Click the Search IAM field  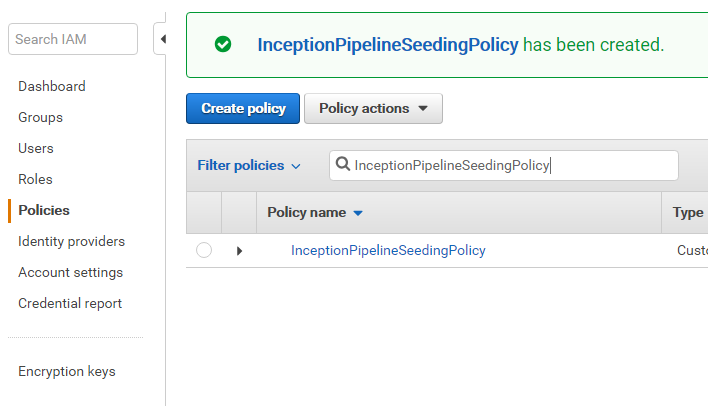click(x=73, y=39)
